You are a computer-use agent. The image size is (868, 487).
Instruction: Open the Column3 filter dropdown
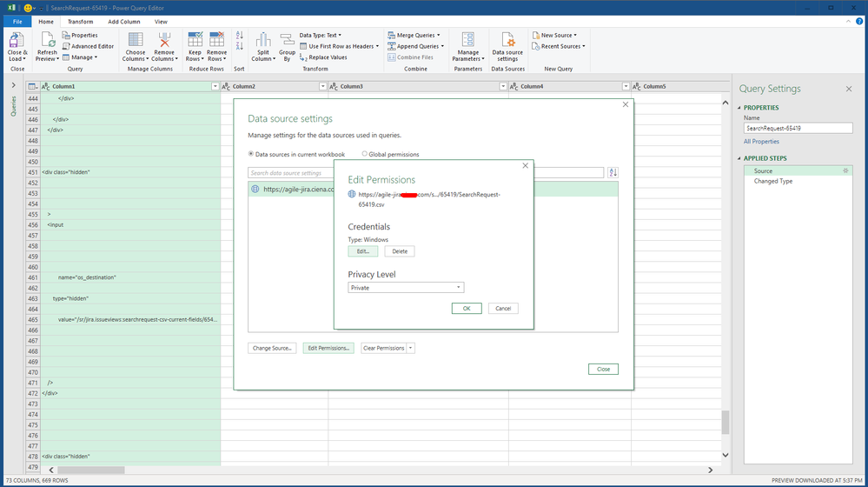click(x=503, y=86)
